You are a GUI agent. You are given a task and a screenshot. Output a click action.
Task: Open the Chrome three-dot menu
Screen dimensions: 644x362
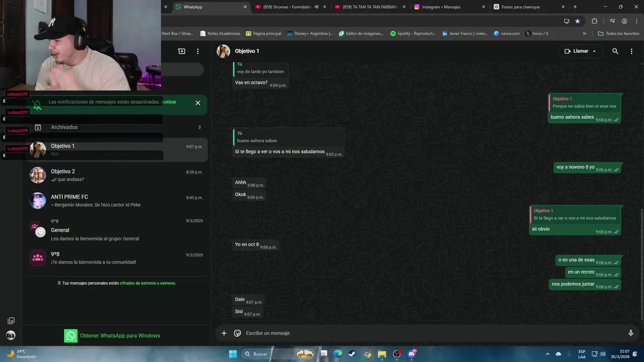[x=635, y=21]
